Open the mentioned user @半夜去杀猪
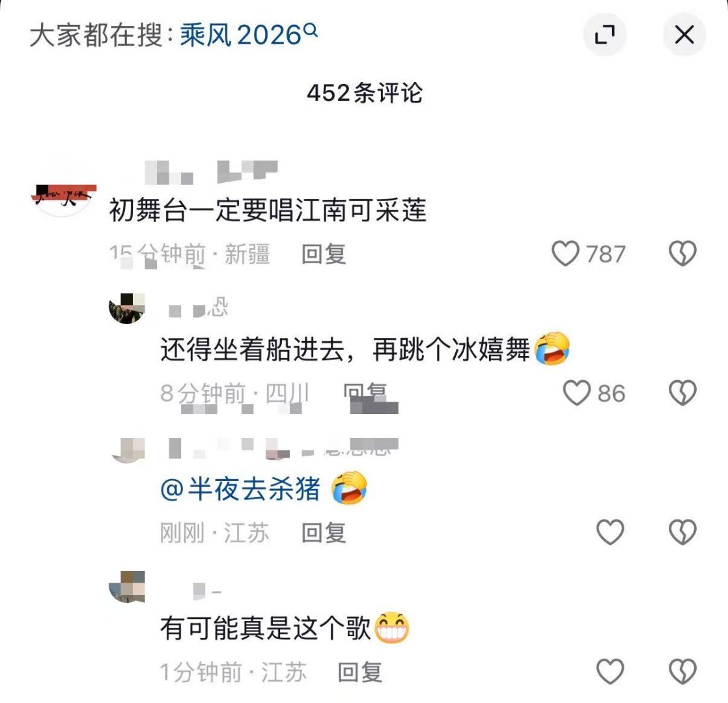The height and width of the screenshot is (703, 728). 240,489
